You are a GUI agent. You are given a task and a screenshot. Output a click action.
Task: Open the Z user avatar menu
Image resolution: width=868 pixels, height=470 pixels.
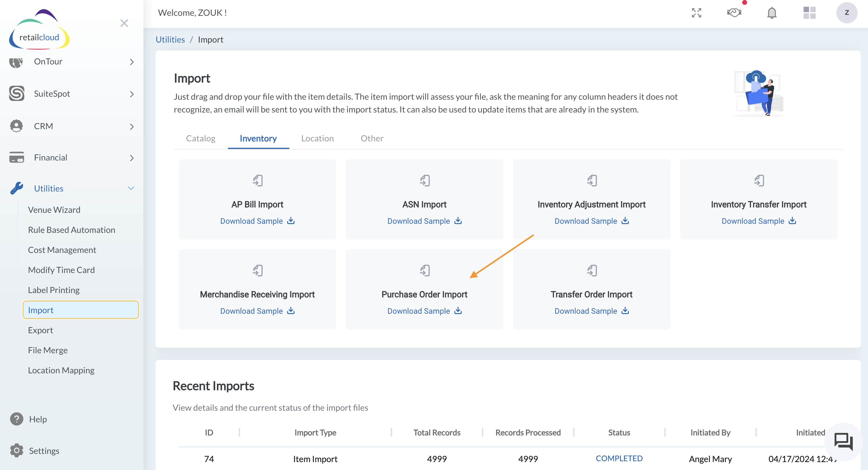[x=847, y=13]
